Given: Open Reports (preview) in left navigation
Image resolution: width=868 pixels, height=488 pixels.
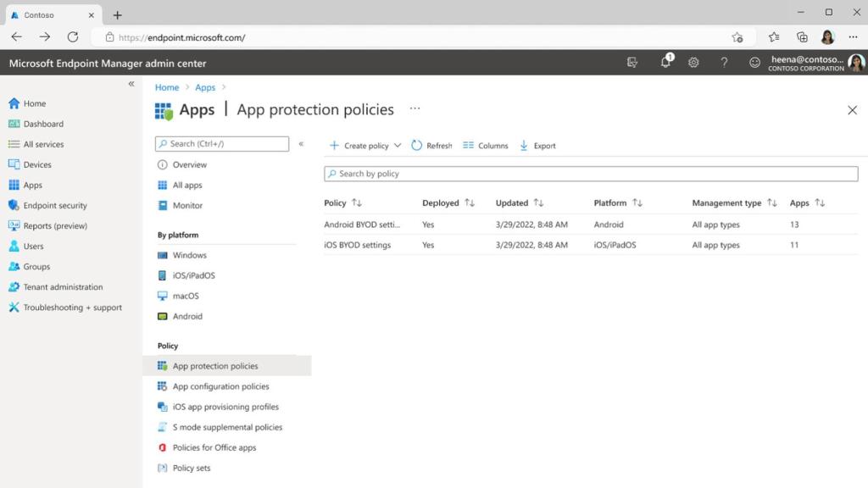Looking at the screenshot, I should (x=48, y=225).
